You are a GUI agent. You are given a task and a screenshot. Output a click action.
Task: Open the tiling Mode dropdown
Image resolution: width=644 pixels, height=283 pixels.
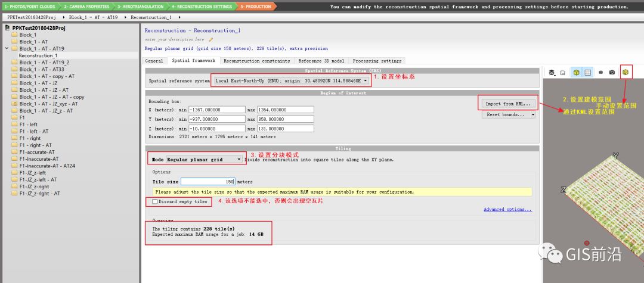204,160
